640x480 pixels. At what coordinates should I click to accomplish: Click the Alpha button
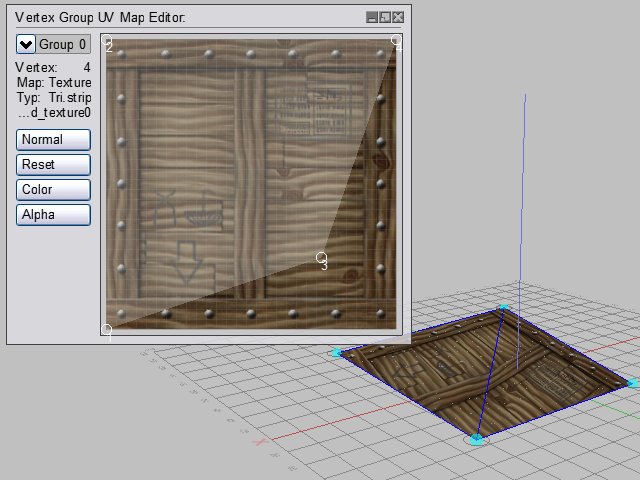54,214
